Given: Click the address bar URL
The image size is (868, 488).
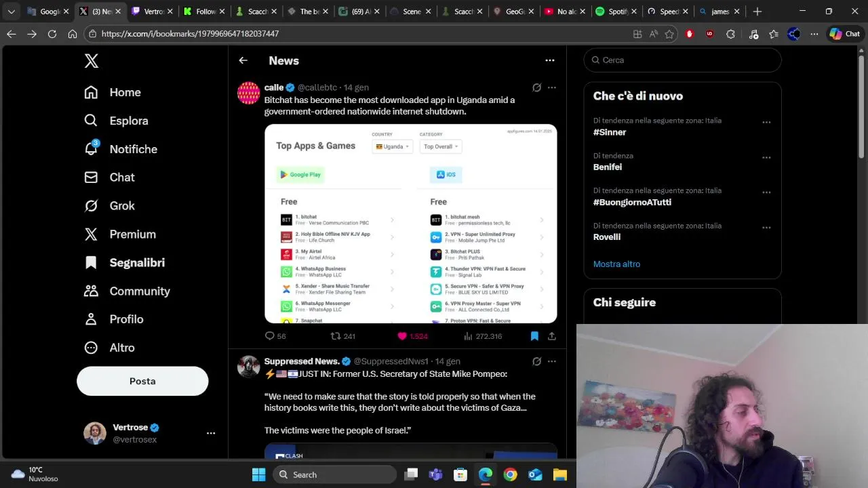Looking at the screenshot, I should point(190,34).
